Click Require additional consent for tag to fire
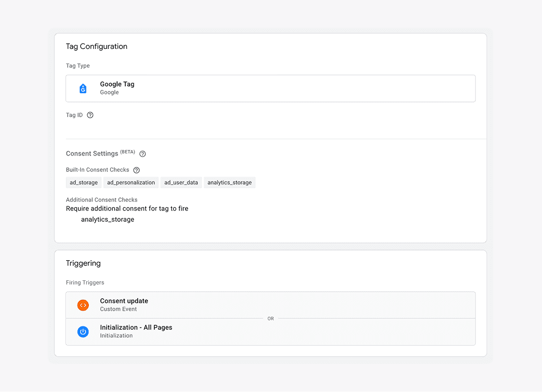Image resolution: width=542 pixels, height=392 pixels. (x=127, y=208)
